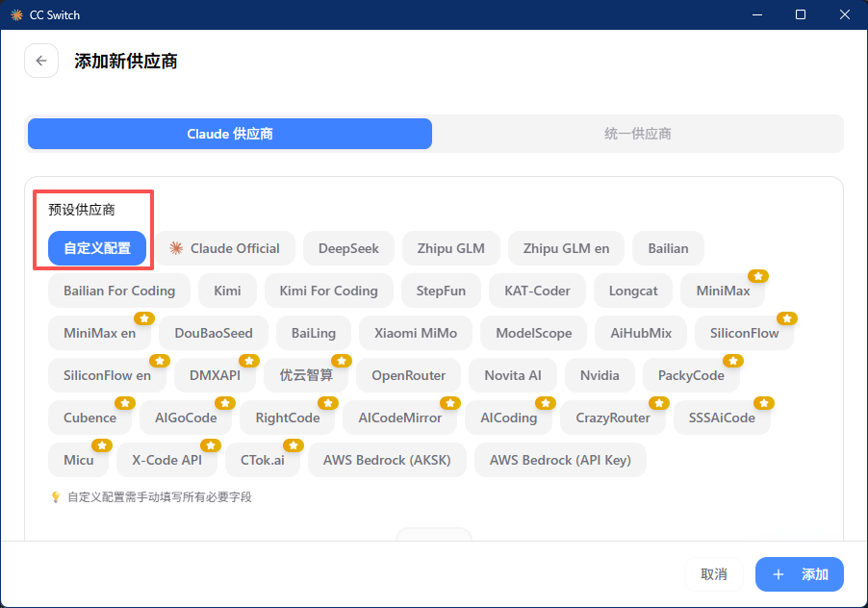Image resolution: width=868 pixels, height=608 pixels.
Task: Choose the SiliconFlow en preset
Action: (x=107, y=375)
